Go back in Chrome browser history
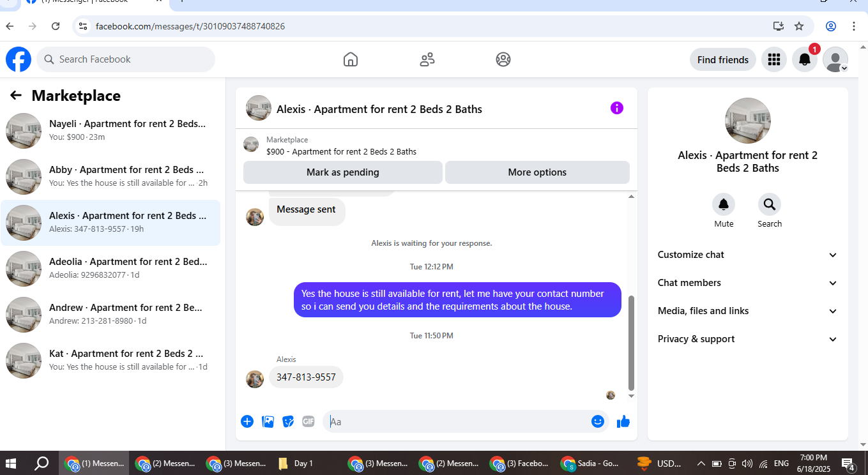The width and height of the screenshot is (868, 475). (x=10, y=26)
